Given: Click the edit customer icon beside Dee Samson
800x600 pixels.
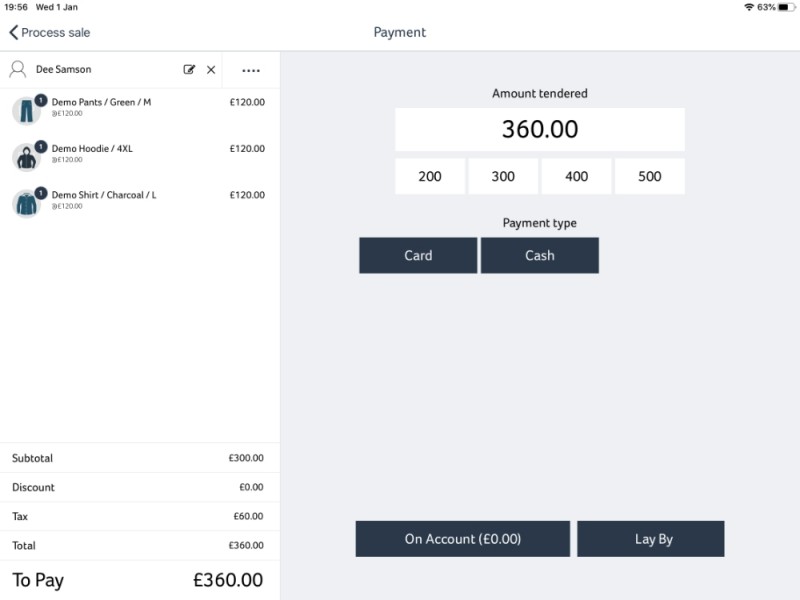Looking at the screenshot, I should tap(190, 70).
